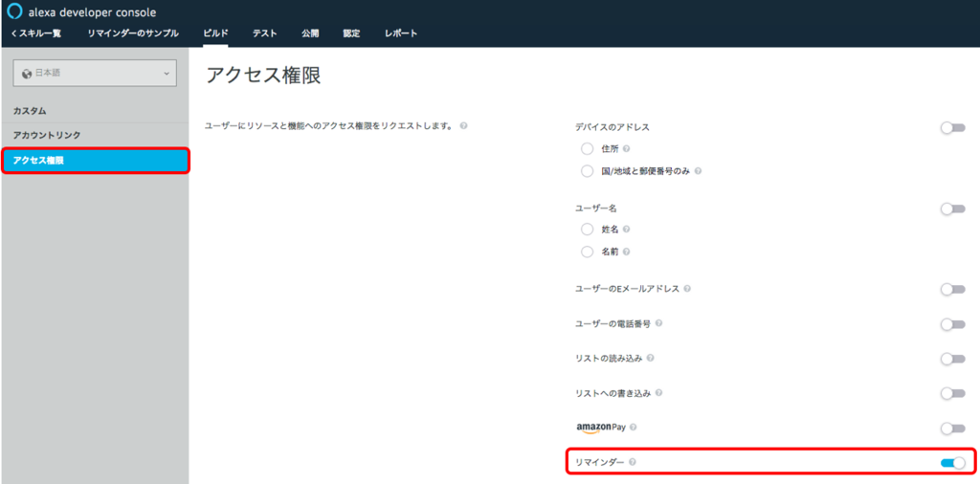
Task: Click the アクセス権限 page heading
Action: coord(263,76)
